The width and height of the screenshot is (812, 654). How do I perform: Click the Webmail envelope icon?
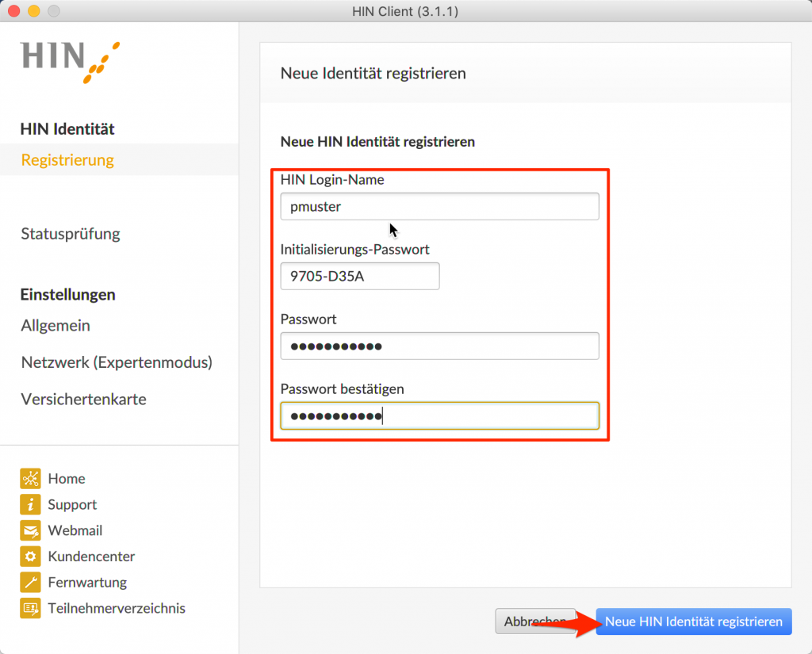31,530
